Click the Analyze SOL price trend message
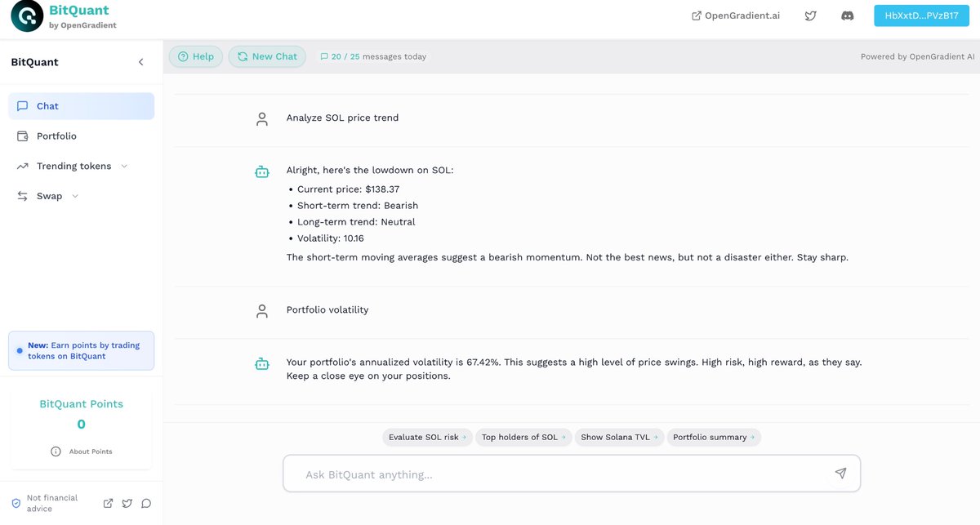 [342, 118]
